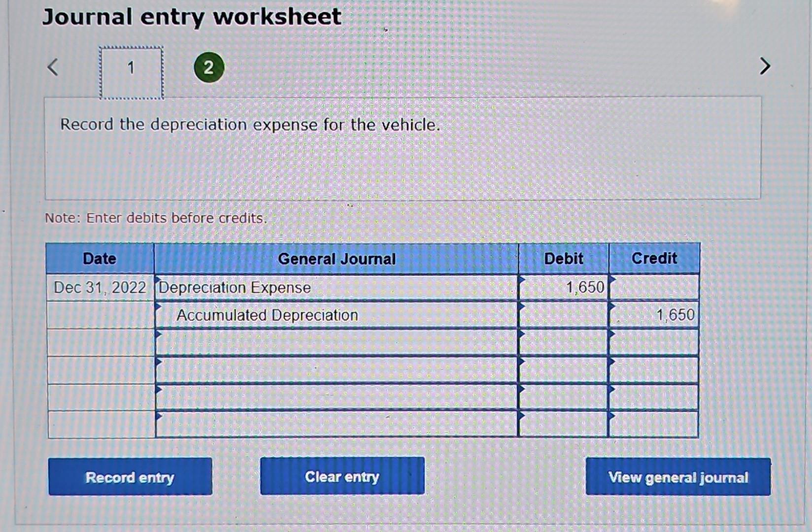The height and width of the screenshot is (532, 812).
Task: Click last row credit cell
Action: coord(654,424)
